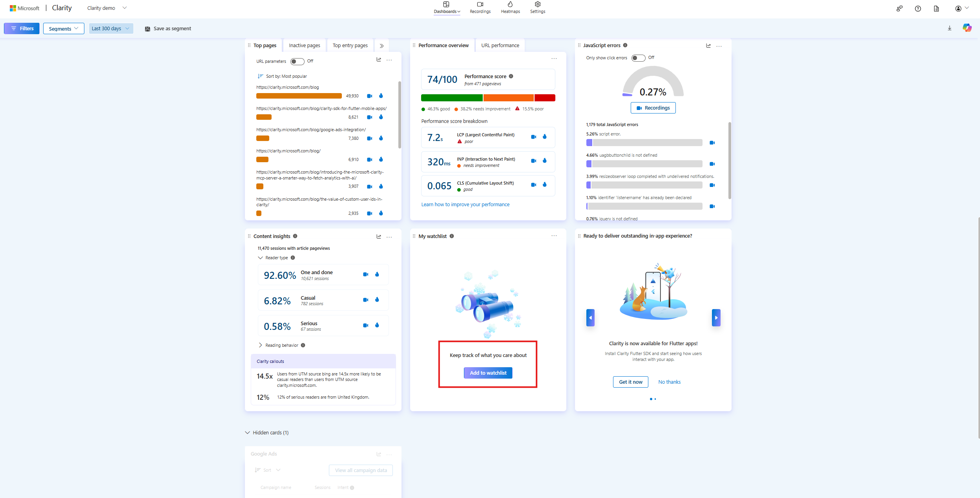Switch to URL performance tab

pyautogui.click(x=500, y=46)
